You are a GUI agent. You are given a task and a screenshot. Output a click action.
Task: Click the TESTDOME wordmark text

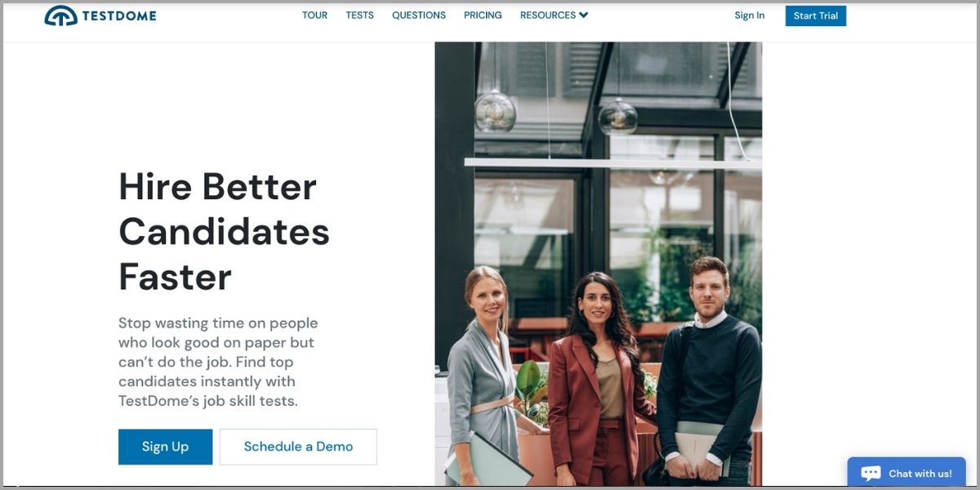click(x=119, y=16)
